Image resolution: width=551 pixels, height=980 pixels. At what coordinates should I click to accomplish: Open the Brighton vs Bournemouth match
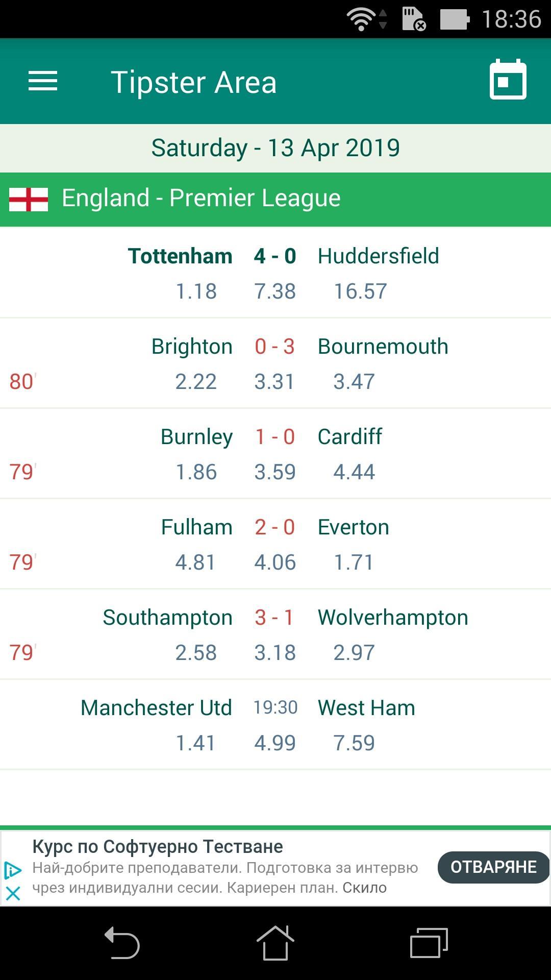(275, 363)
